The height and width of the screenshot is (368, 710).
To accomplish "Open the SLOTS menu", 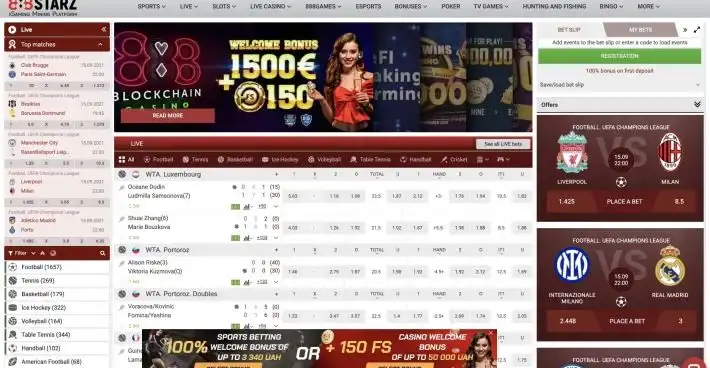I will pyautogui.click(x=224, y=6).
